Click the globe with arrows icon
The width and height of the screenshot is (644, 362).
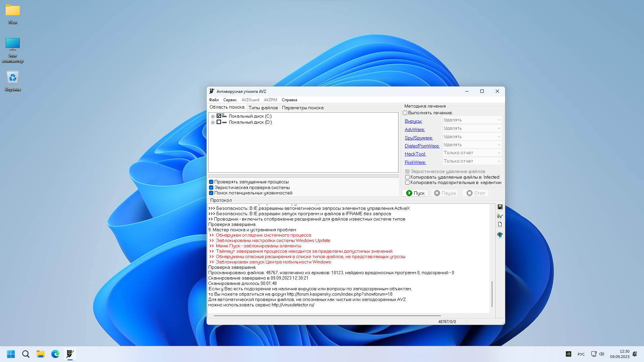(x=500, y=235)
